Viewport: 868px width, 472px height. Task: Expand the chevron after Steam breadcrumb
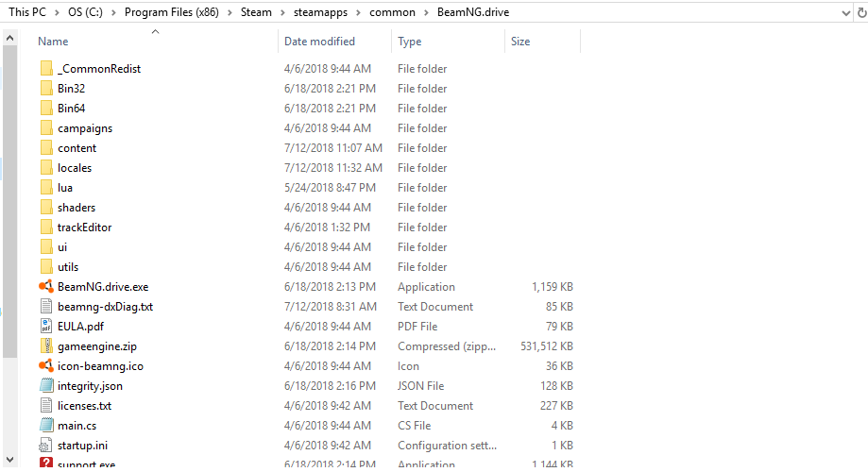[282, 12]
